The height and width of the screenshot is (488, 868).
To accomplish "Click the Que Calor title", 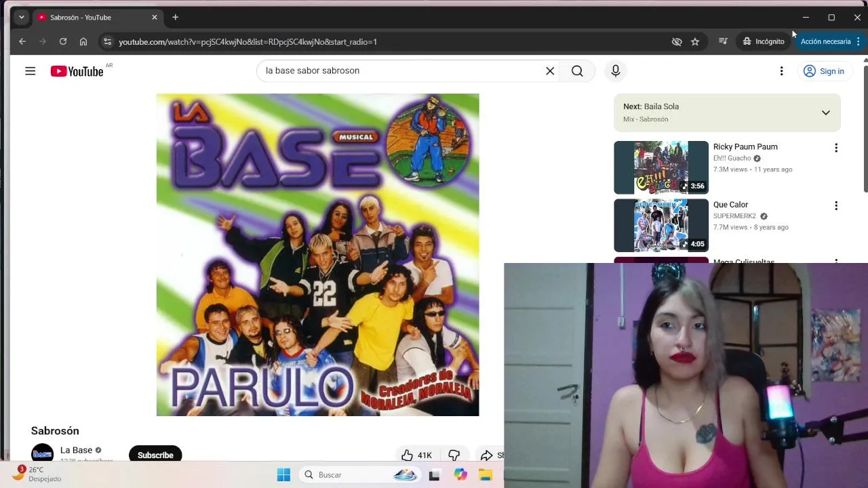I will (730, 205).
